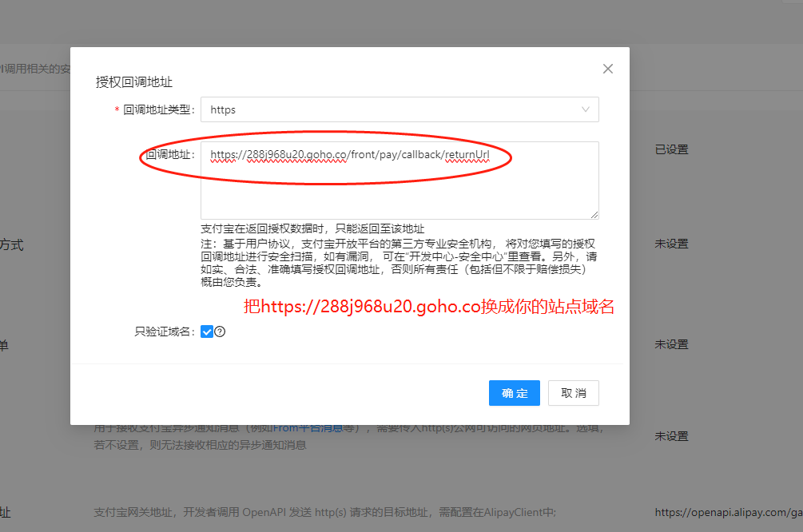
Task: Click the red domain replacement instruction text
Action: pyautogui.click(x=429, y=307)
